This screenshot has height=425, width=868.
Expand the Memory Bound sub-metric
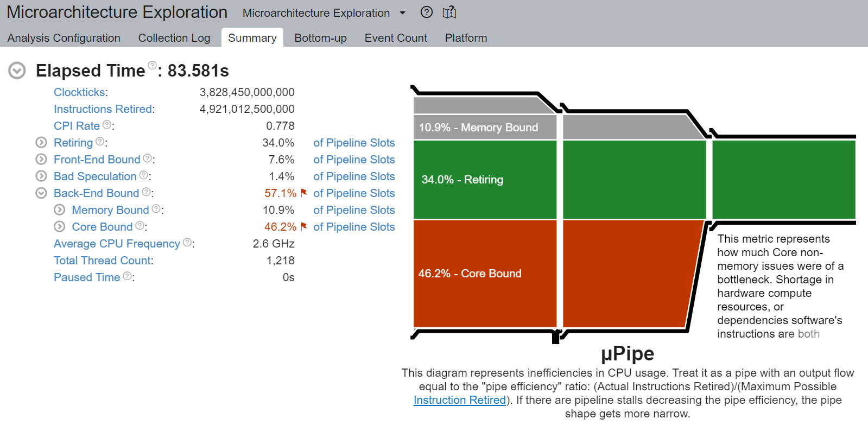(x=60, y=210)
